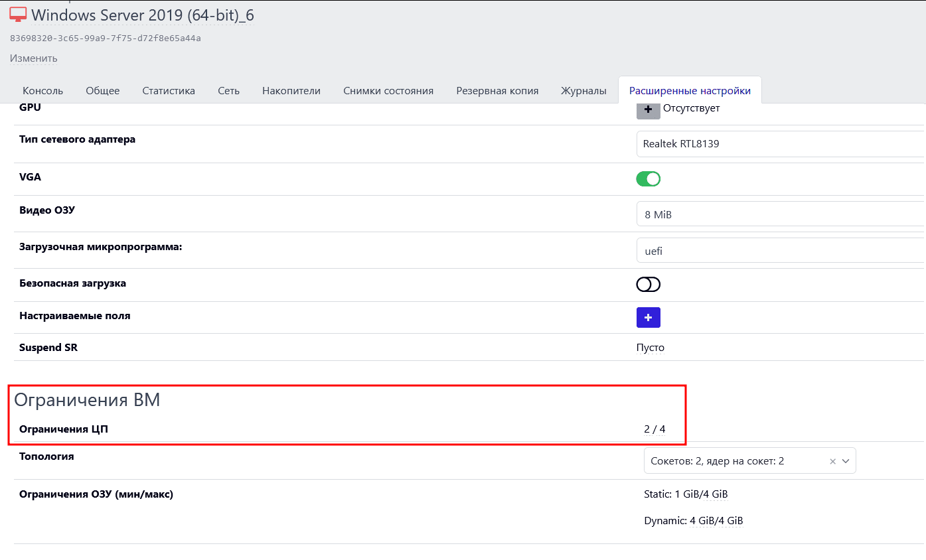Image resolution: width=926 pixels, height=560 pixels.
Task: Switch to Снимки состояния tab
Action: (x=388, y=91)
